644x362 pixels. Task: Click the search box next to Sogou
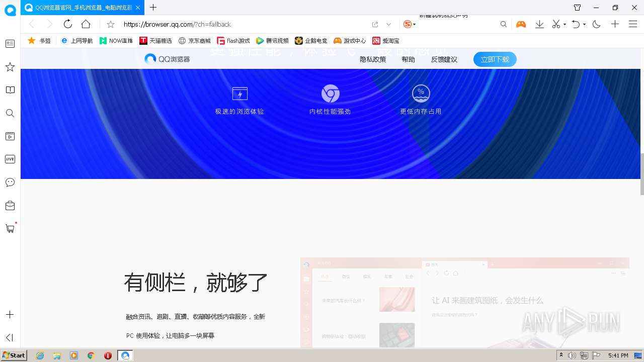(x=457, y=24)
